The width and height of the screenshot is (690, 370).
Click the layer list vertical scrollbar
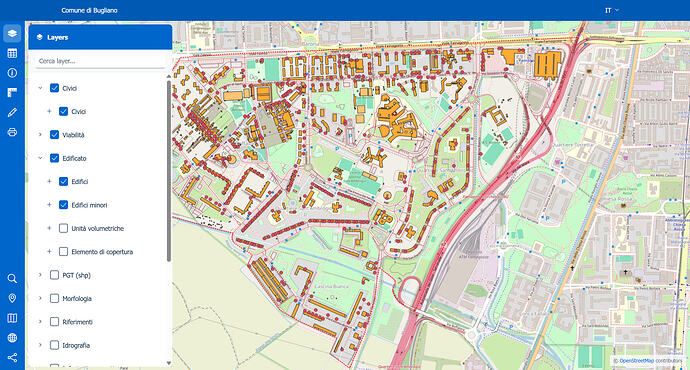click(169, 172)
